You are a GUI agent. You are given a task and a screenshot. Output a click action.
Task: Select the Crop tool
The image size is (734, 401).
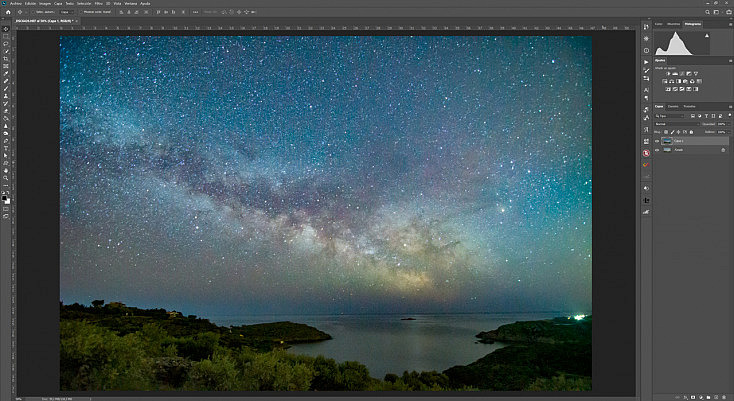point(6,58)
